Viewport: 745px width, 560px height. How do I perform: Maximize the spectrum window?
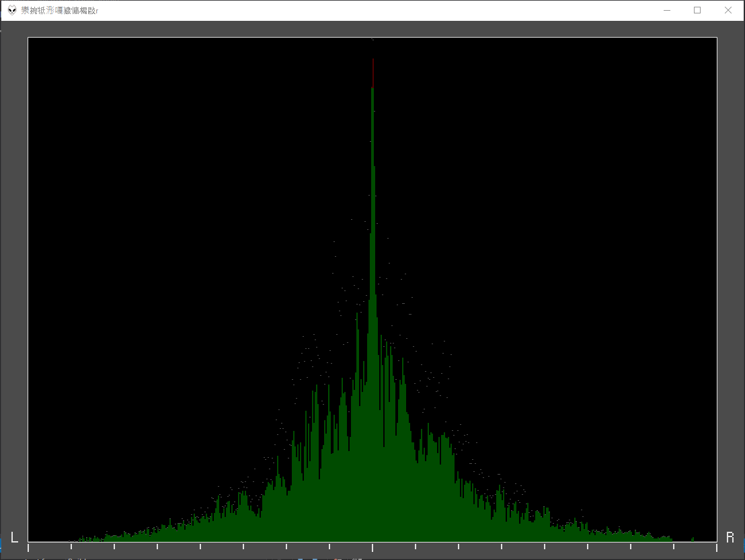coord(697,10)
